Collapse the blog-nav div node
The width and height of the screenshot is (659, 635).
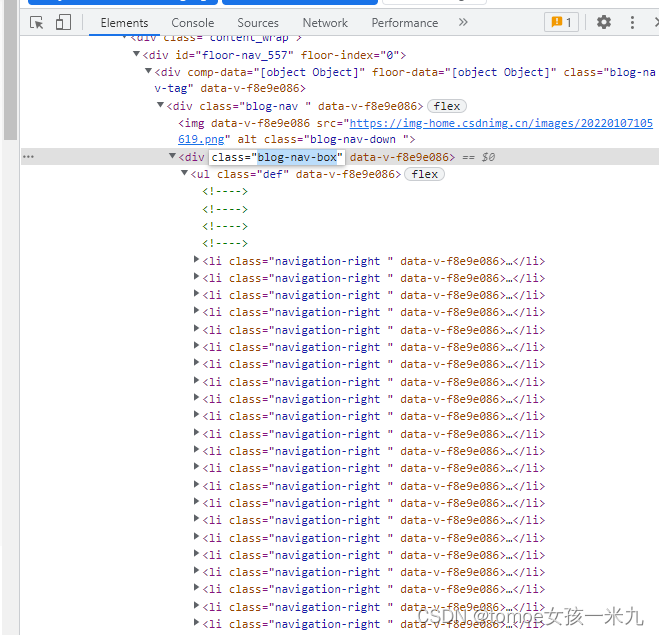pyautogui.click(x=160, y=105)
